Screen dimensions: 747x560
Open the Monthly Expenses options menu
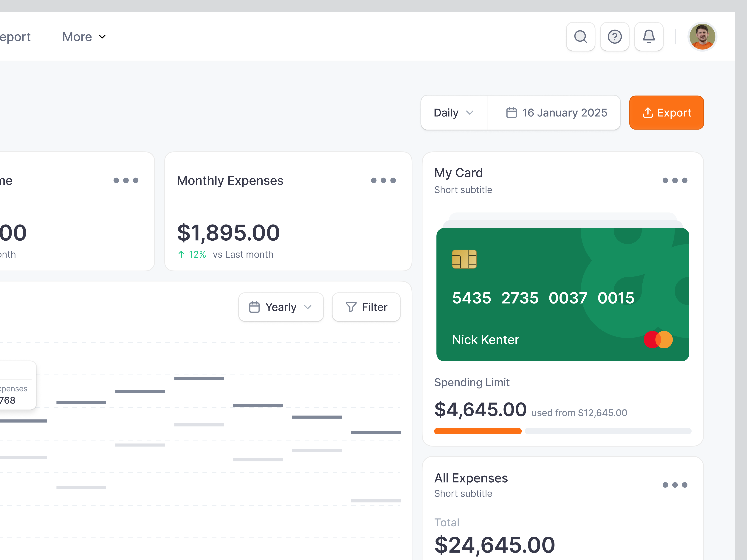click(384, 181)
